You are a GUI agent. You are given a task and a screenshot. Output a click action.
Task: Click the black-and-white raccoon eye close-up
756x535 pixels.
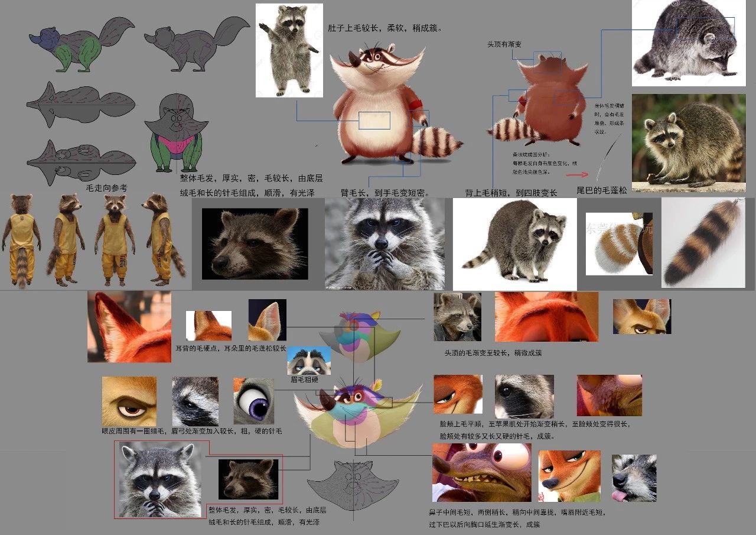[x=195, y=401]
